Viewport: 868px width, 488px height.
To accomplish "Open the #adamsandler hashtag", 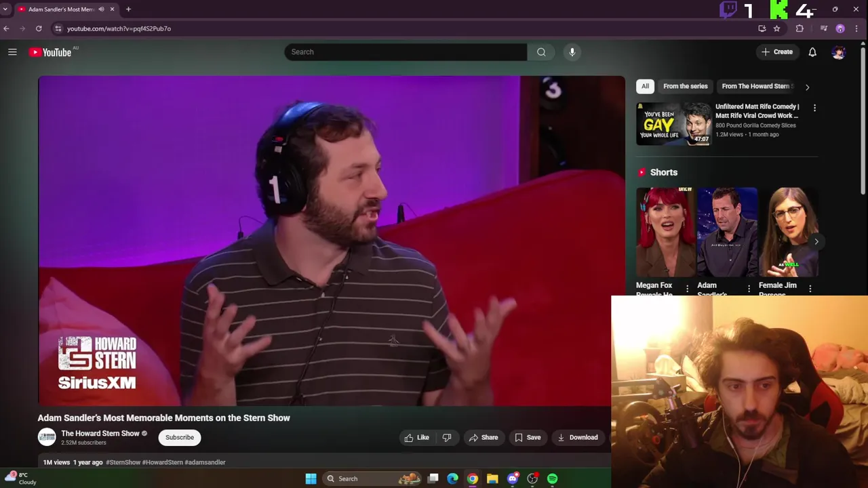I will 205,462.
